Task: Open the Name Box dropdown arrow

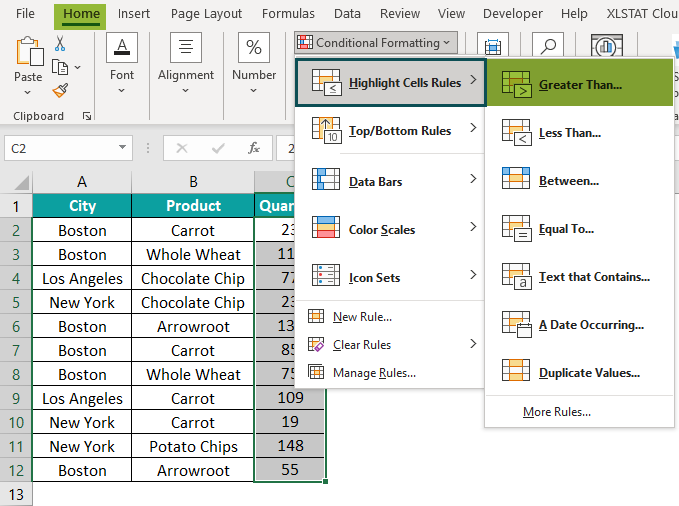Action: tap(123, 147)
